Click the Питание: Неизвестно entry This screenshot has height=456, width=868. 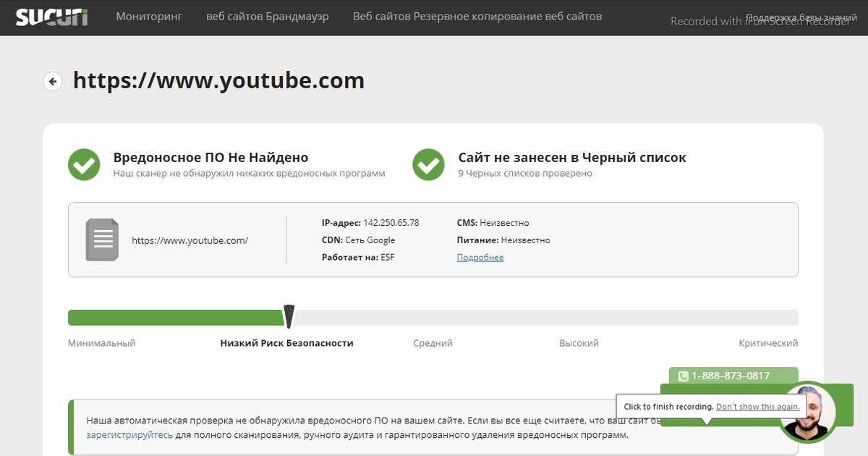pyautogui.click(x=503, y=240)
